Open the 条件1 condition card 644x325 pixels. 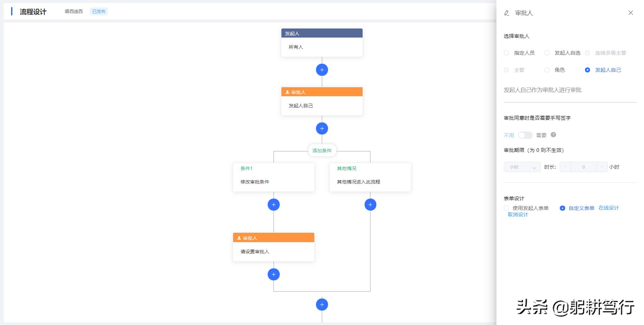[x=274, y=177]
